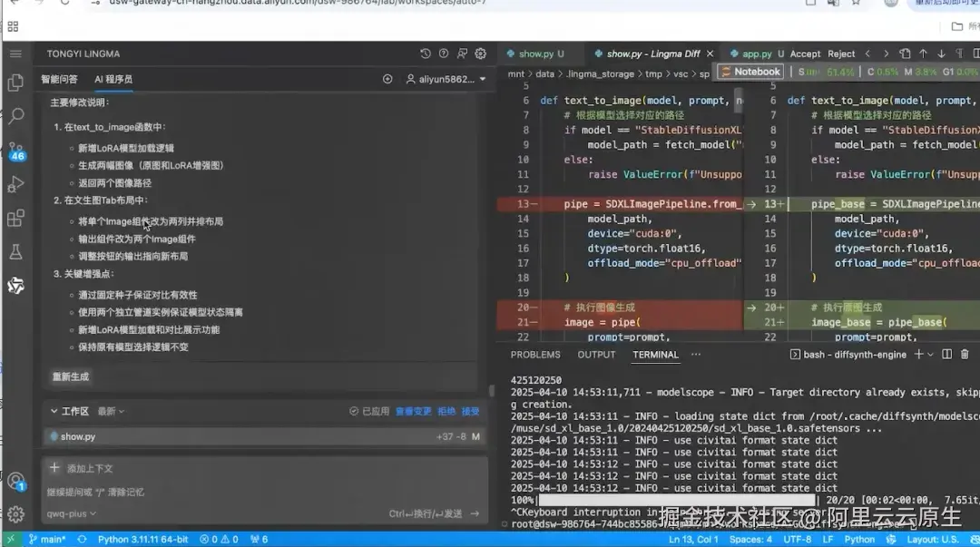Open aliyun5862 account dropdown

tap(446, 80)
